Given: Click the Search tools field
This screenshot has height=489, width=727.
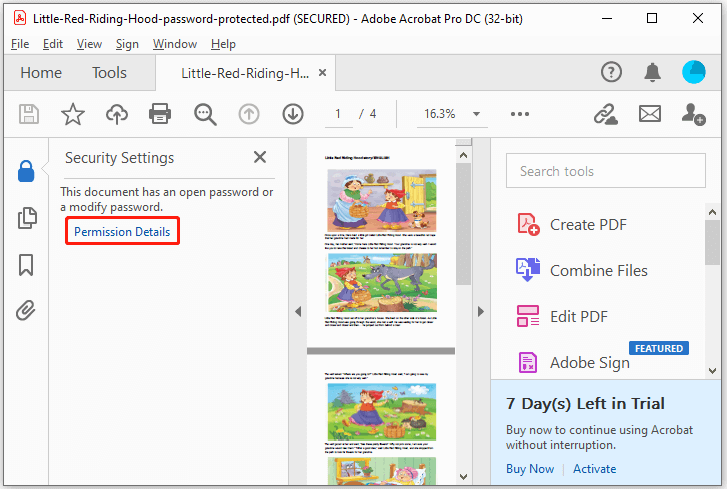Looking at the screenshot, I should click(606, 171).
